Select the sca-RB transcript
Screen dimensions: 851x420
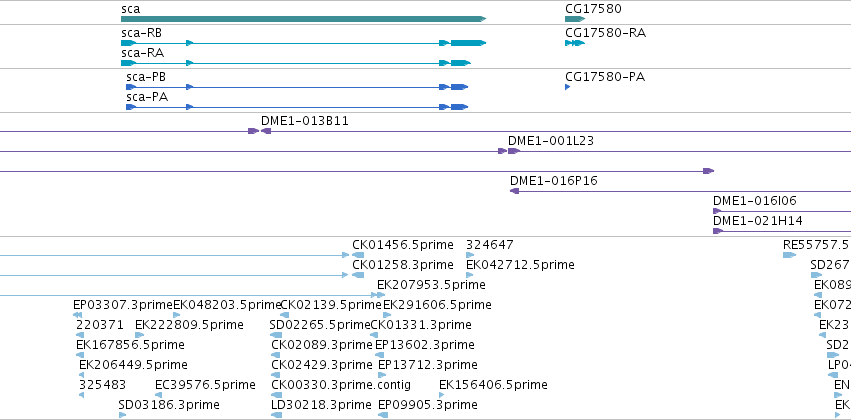[x=303, y=43]
